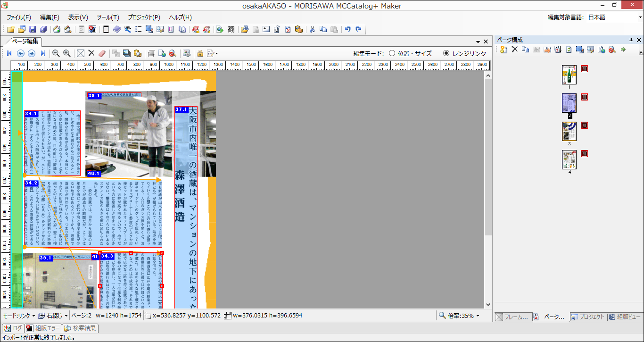Open the ヘルプ(H) menu
This screenshot has width=644, height=342.
pos(180,17)
